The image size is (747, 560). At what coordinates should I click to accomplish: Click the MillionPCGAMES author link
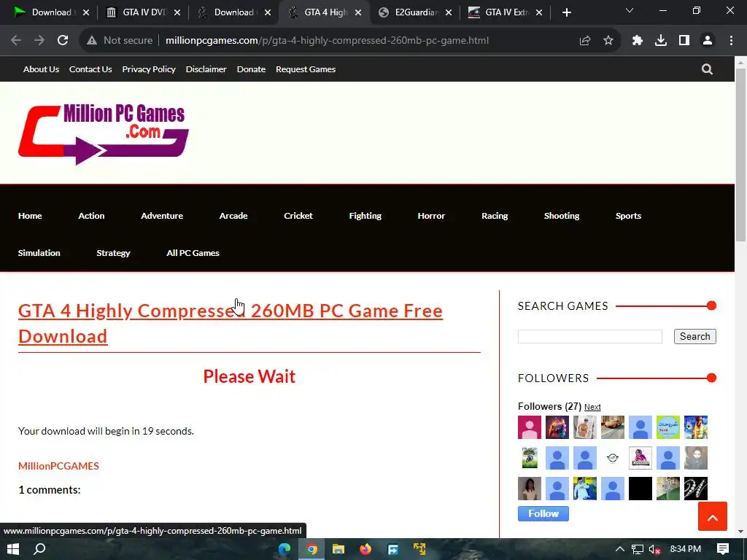click(x=58, y=466)
